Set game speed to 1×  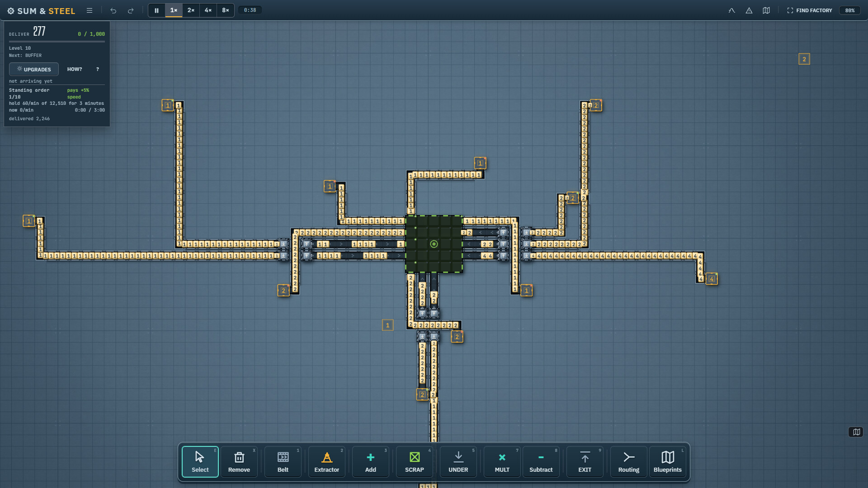[x=174, y=10]
